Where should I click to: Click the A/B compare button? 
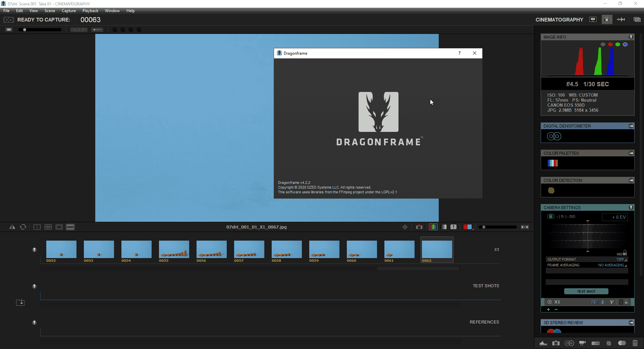coord(79,30)
